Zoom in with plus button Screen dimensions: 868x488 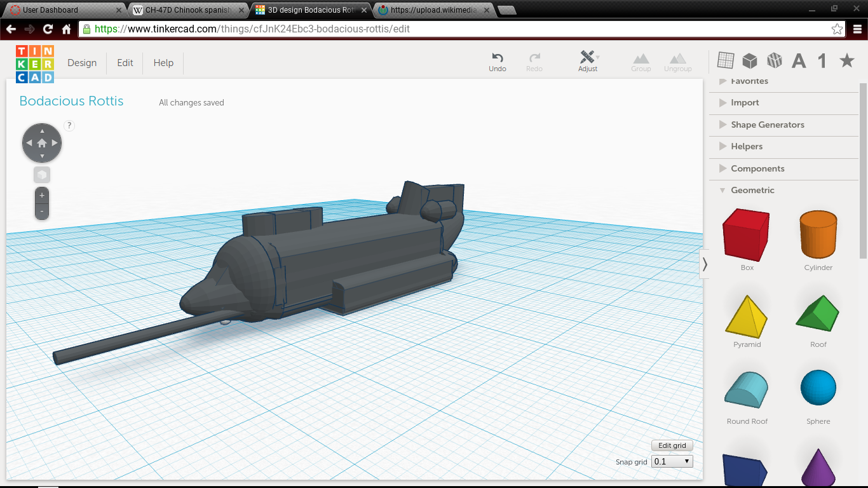[x=42, y=195]
